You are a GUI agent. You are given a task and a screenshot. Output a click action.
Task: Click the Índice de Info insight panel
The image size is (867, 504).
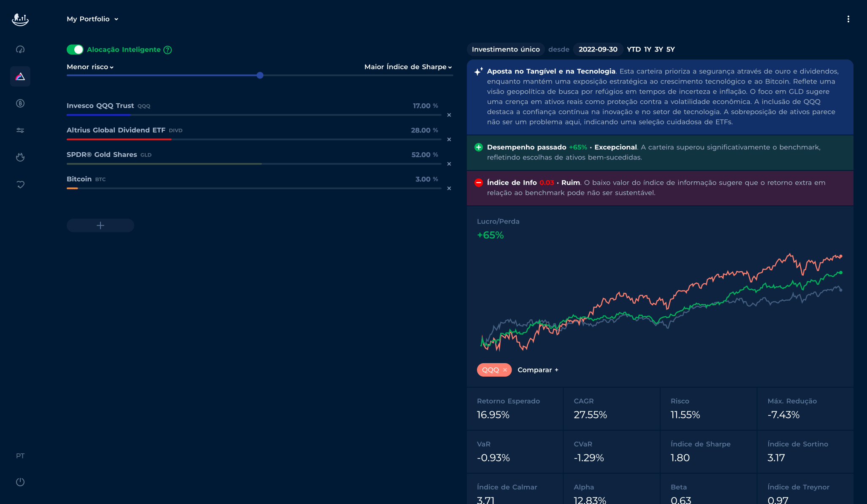pyautogui.click(x=660, y=188)
